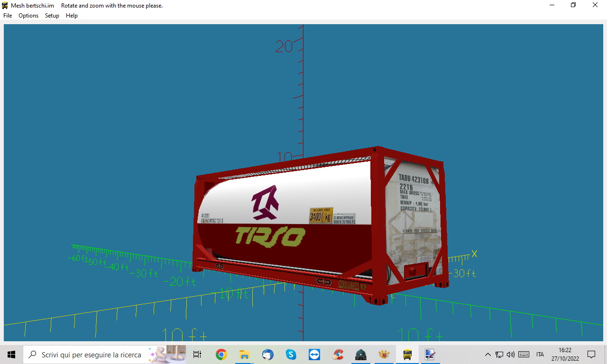Open TeamViewer from the taskbar

314,355
